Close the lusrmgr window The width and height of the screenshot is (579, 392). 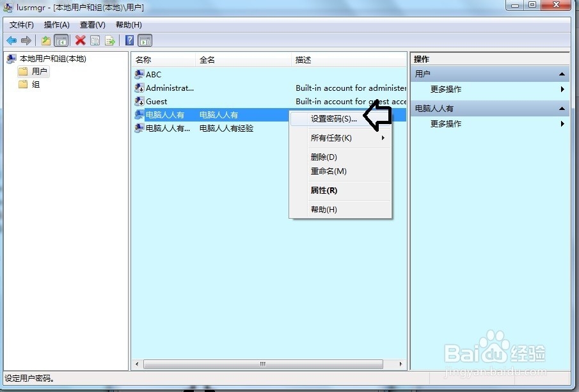tap(557, 5)
